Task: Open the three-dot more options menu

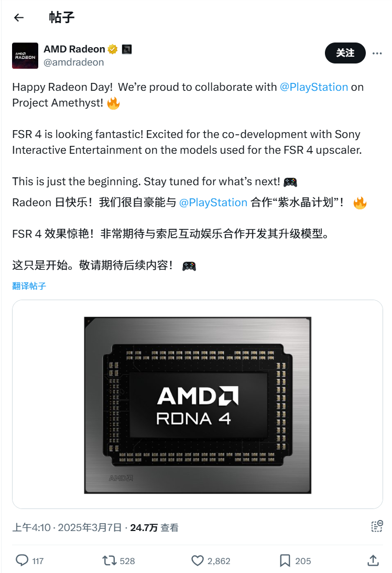Action: click(377, 53)
